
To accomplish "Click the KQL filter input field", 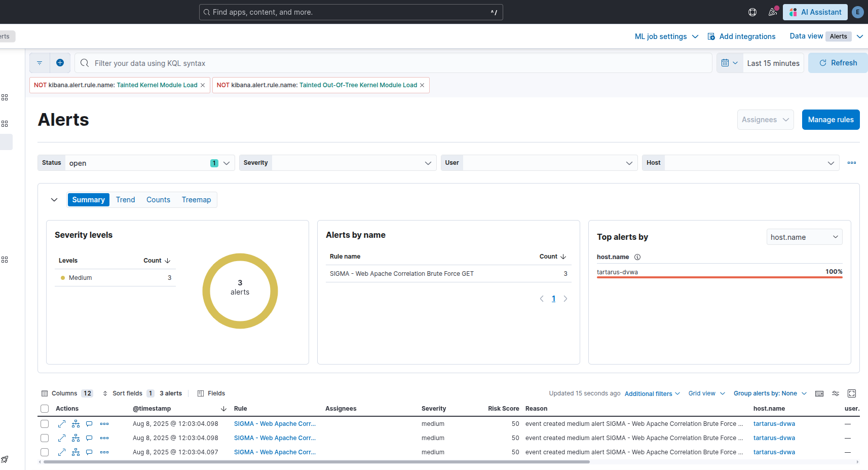I will pyautogui.click(x=395, y=63).
